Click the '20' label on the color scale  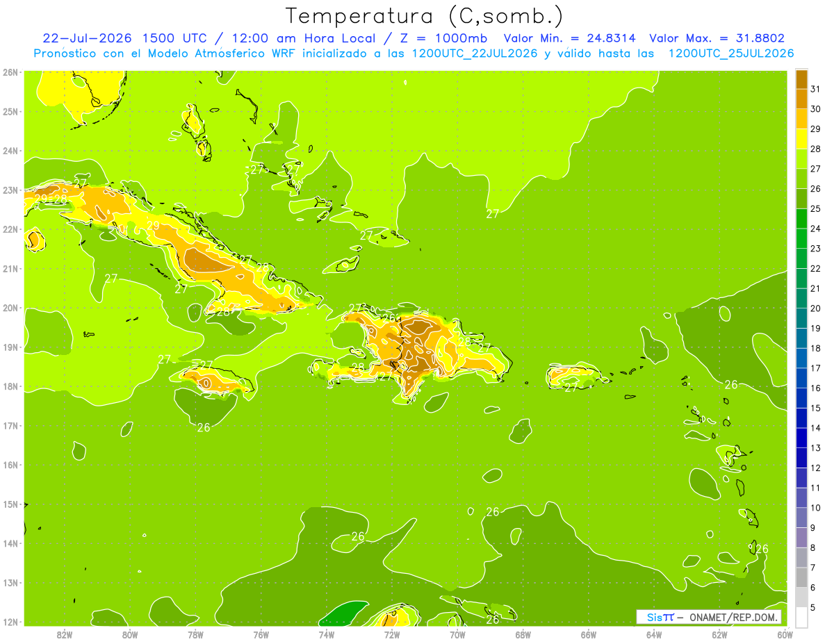815,308
